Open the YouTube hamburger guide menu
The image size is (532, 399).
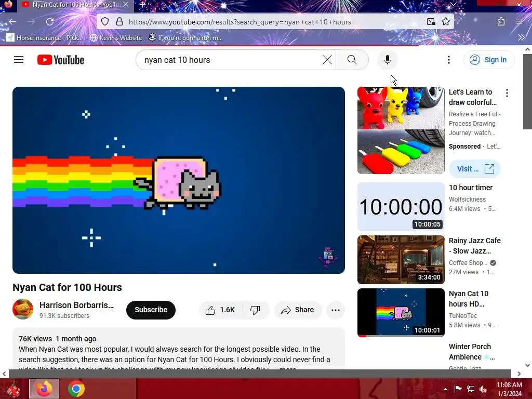pyautogui.click(x=19, y=60)
